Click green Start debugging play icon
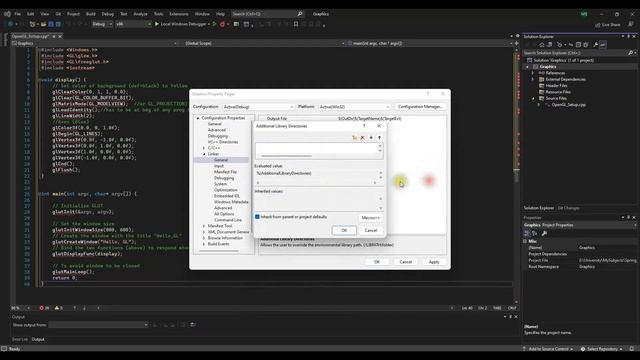 click(156, 24)
